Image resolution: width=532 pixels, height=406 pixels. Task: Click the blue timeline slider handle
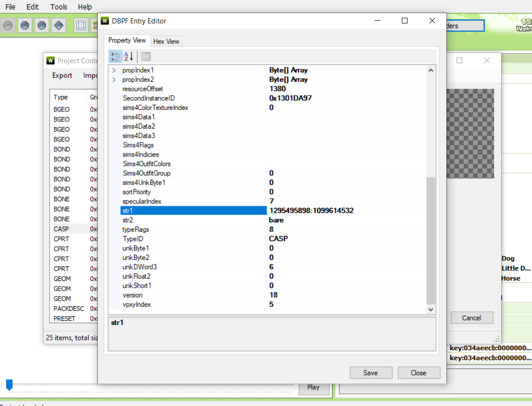point(9,384)
